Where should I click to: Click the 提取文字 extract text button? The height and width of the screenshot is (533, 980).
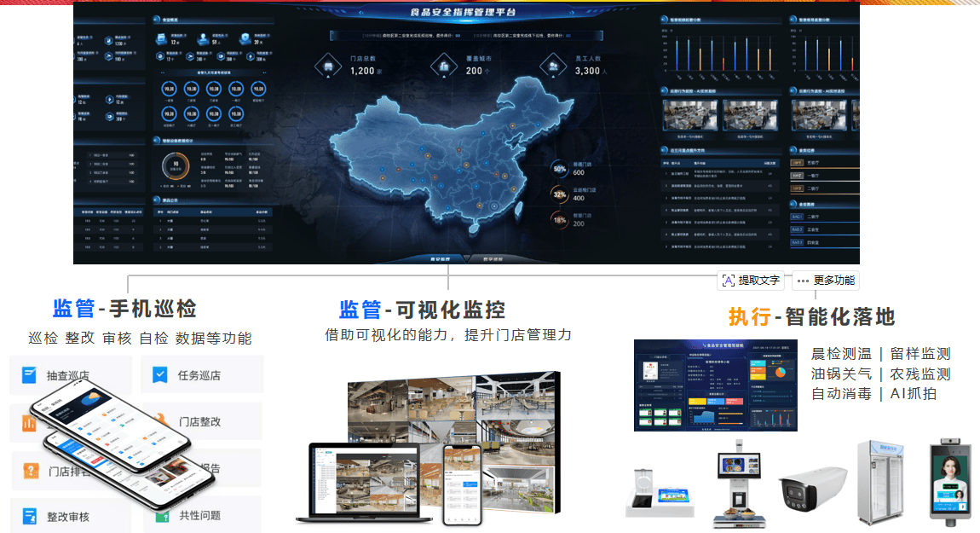click(751, 280)
